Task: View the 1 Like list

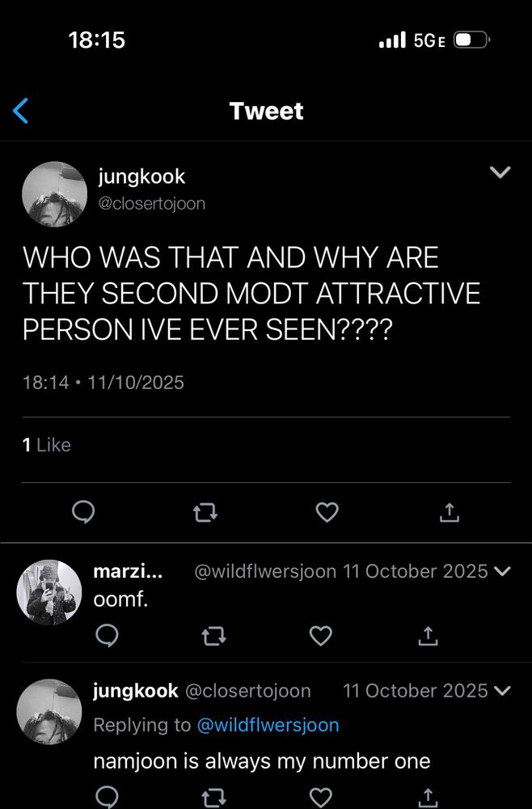Action: (47, 445)
